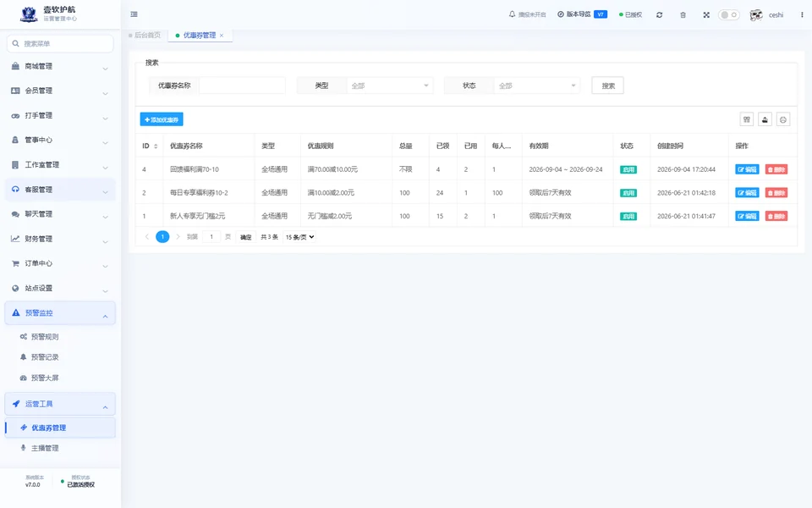This screenshot has height=508, width=812.
Task: Edit coupon 回馈福利满70-10
Action: coord(747,169)
